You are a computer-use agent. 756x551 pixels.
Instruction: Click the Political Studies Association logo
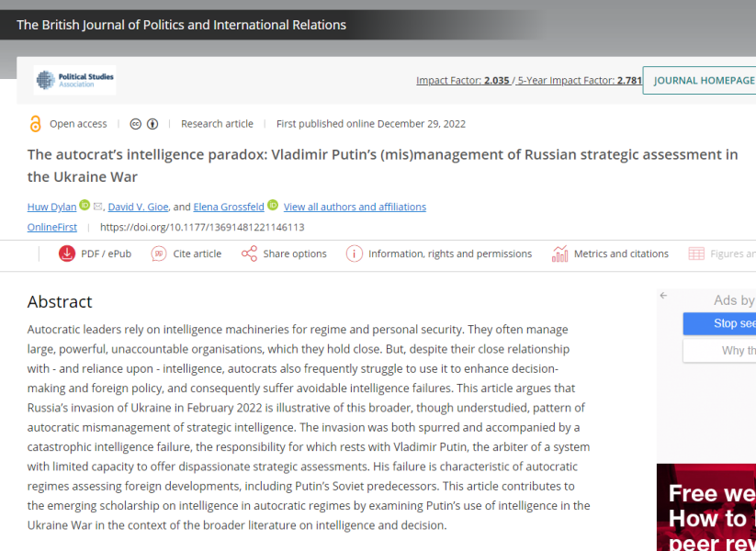75,80
